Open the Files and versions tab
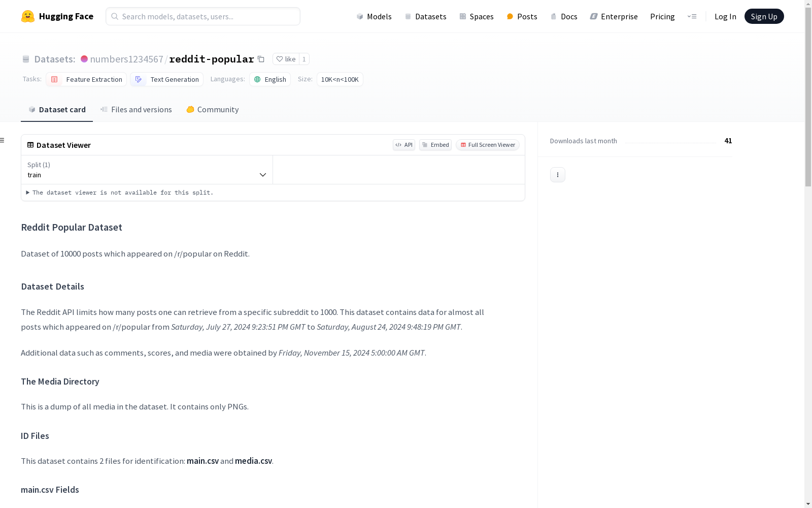 point(136,110)
